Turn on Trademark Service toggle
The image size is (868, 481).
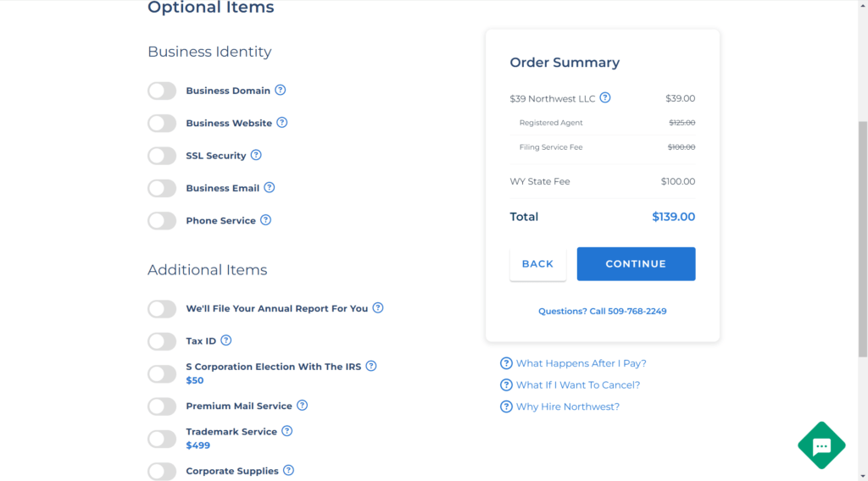(162, 439)
